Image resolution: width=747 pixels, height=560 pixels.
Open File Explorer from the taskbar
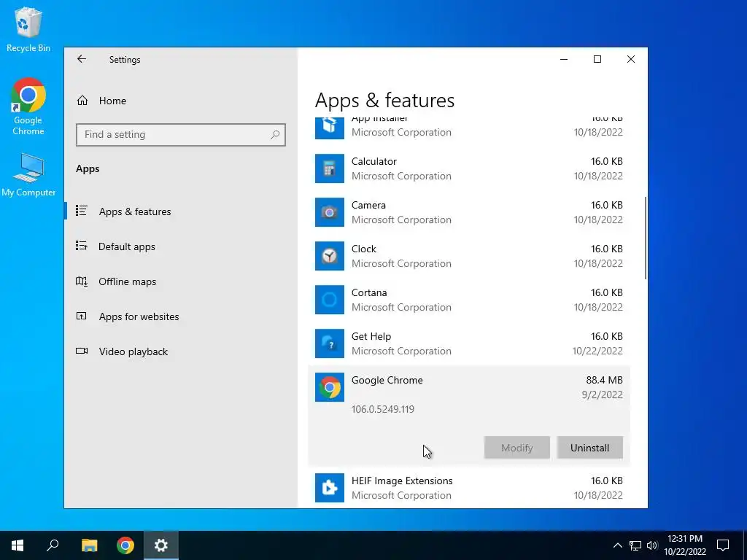click(x=89, y=545)
